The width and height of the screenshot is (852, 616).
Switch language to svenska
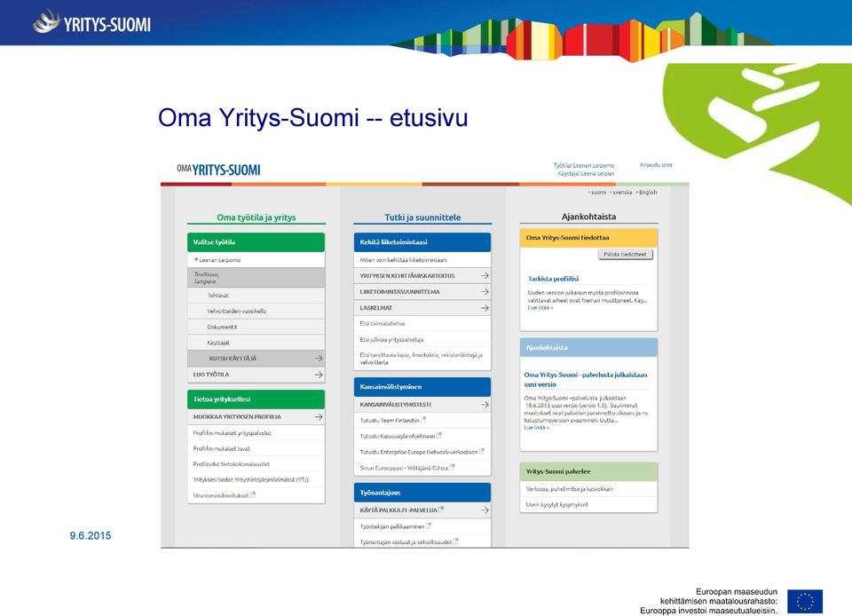pyautogui.click(x=622, y=193)
